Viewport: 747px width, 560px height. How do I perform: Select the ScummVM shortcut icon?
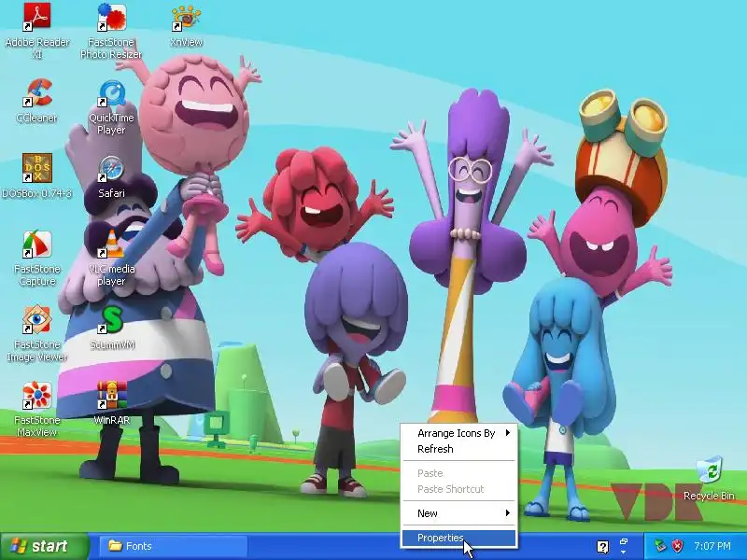point(111,319)
